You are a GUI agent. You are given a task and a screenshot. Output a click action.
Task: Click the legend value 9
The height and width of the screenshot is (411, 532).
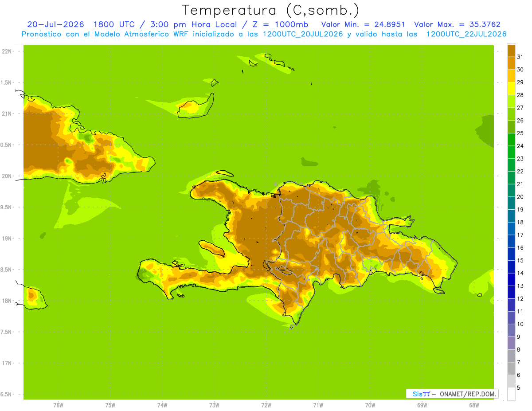[x=519, y=337]
